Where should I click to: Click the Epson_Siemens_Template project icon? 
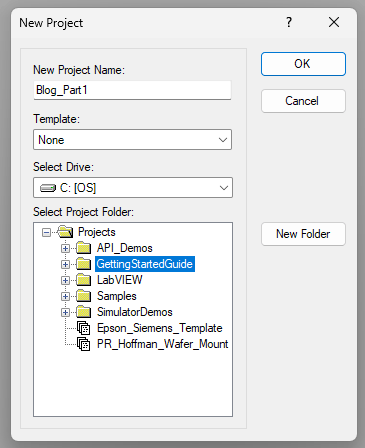83,328
